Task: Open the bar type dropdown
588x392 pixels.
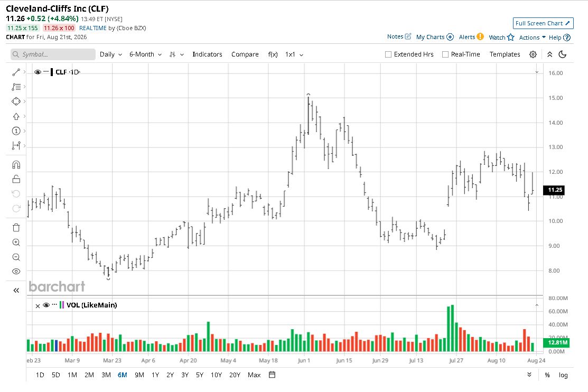Action: coord(176,54)
